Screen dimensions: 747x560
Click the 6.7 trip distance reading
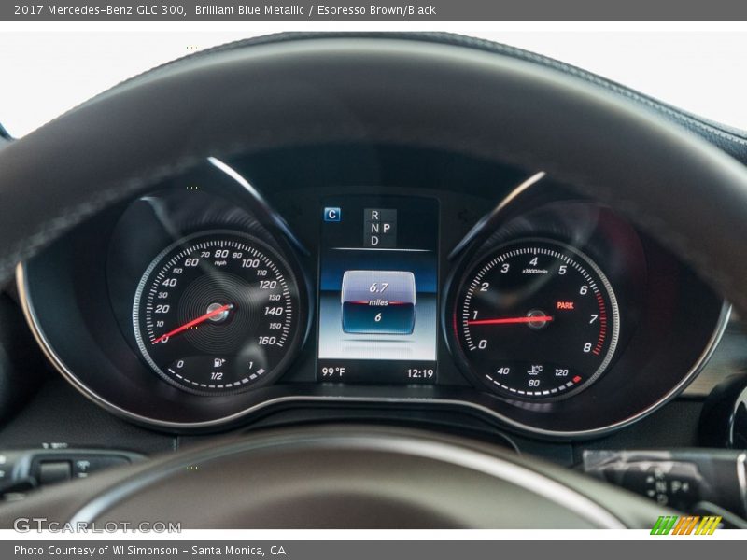pos(378,287)
